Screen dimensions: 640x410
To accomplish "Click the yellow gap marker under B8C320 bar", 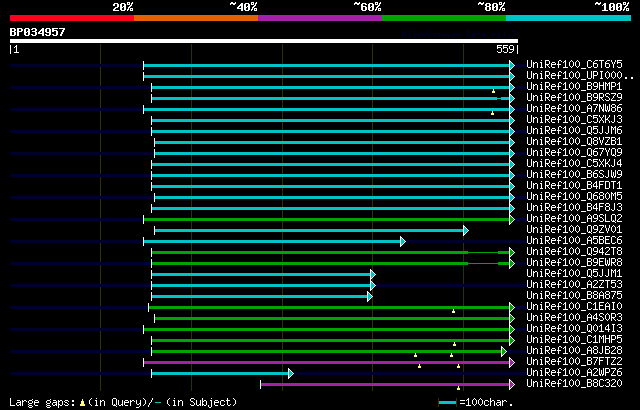I will [x=458, y=388].
